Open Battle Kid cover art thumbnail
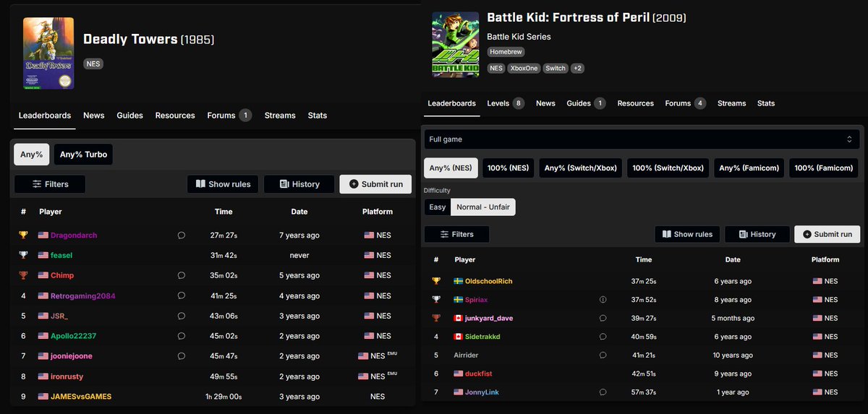This screenshot has width=868, height=414. [455, 44]
